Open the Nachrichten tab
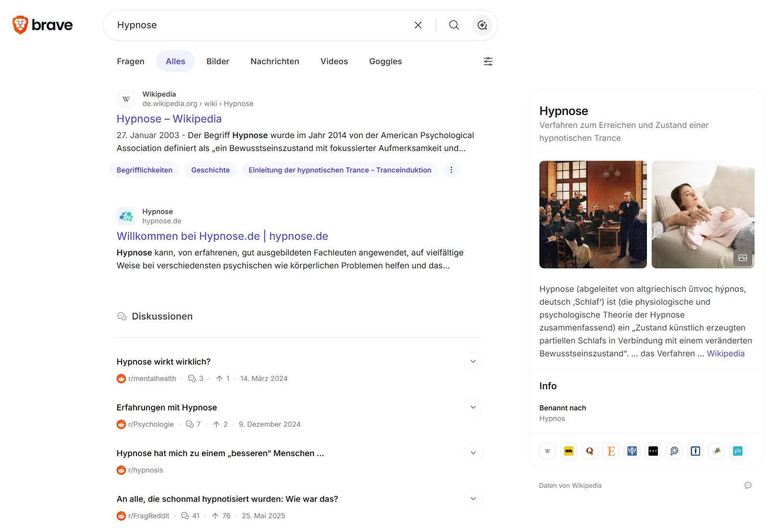The height and width of the screenshot is (532, 769). [275, 62]
